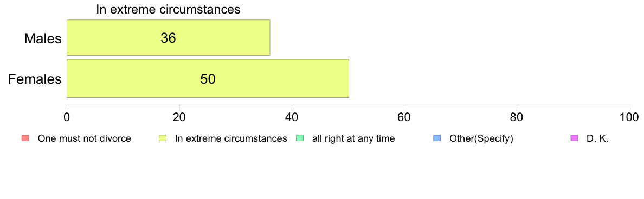Click the blue 'Other(Specify)' legend swatch

pyautogui.click(x=436, y=138)
